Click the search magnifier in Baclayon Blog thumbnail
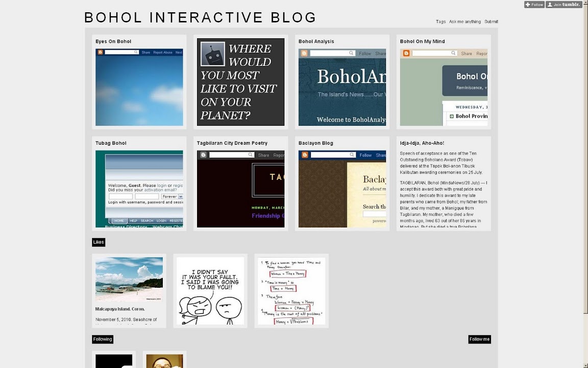The width and height of the screenshot is (588, 368). [x=352, y=155]
